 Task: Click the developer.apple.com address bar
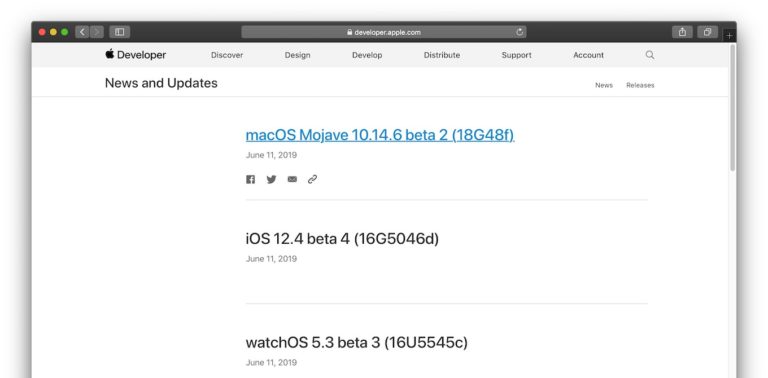(384, 32)
